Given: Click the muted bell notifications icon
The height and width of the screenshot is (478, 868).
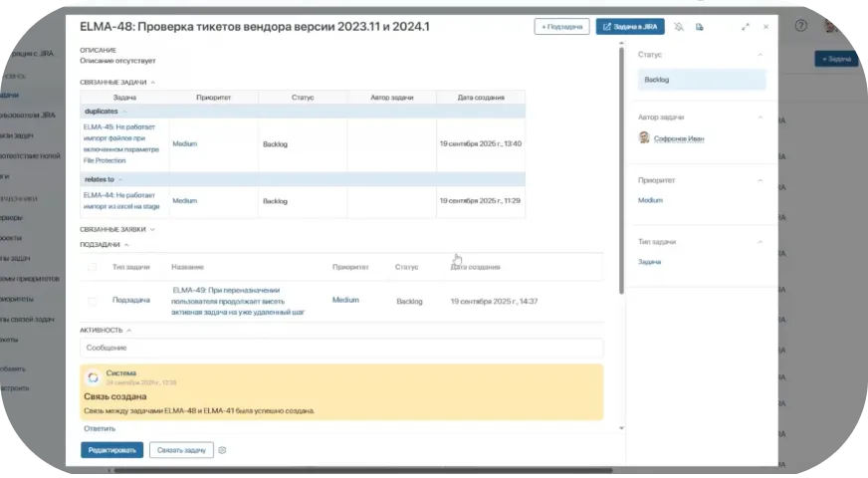Looking at the screenshot, I should tap(678, 27).
